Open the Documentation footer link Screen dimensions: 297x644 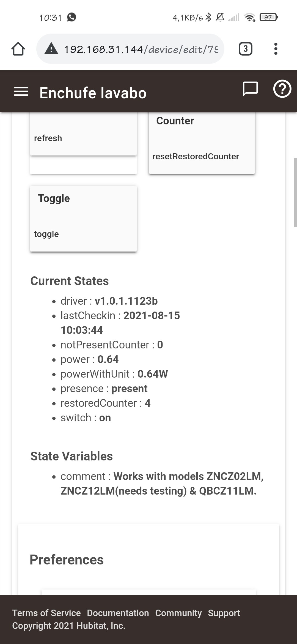pyautogui.click(x=118, y=613)
